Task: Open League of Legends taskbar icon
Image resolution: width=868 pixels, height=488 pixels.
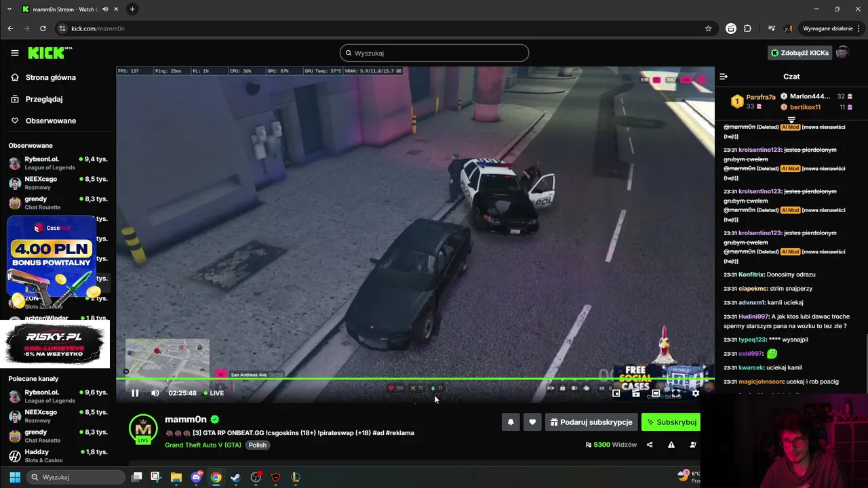Action: click(x=295, y=477)
